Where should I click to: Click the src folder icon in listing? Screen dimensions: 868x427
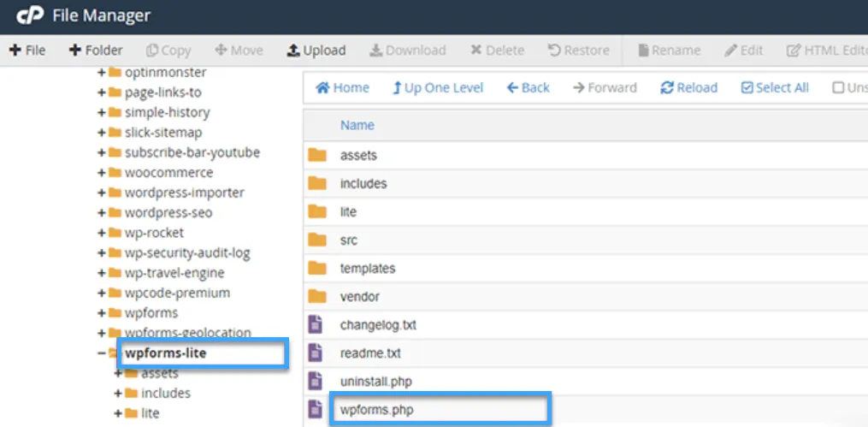317,240
